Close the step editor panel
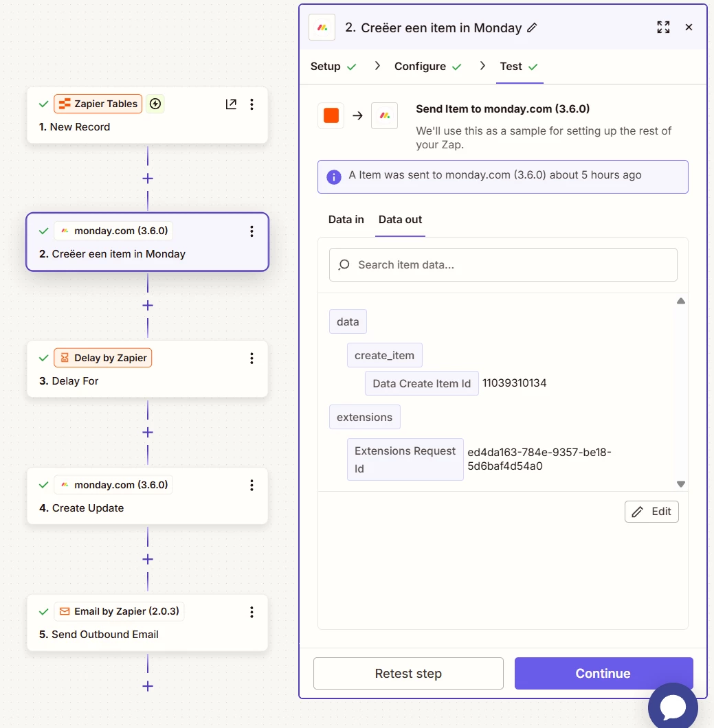Screen dimensions: 714x728 [x=689, y=27]
